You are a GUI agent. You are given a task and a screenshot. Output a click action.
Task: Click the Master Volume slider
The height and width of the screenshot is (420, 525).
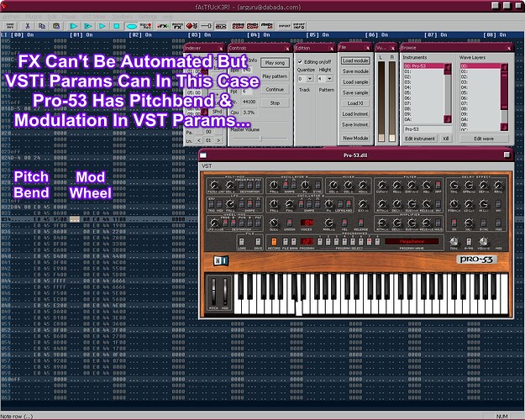click(x=260, y=138)
